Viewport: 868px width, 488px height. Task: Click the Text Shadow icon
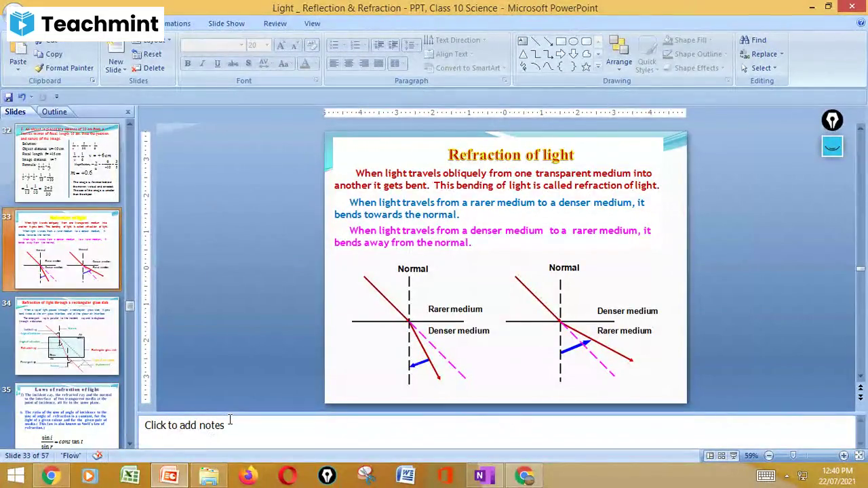tap(248, 63)
